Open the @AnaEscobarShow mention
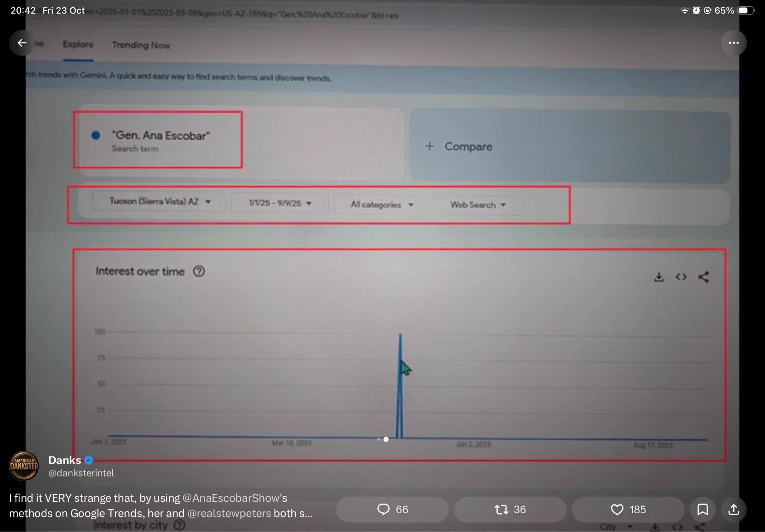Image resolution: width=765 pixels, height=532 pixels. (230, 498)
